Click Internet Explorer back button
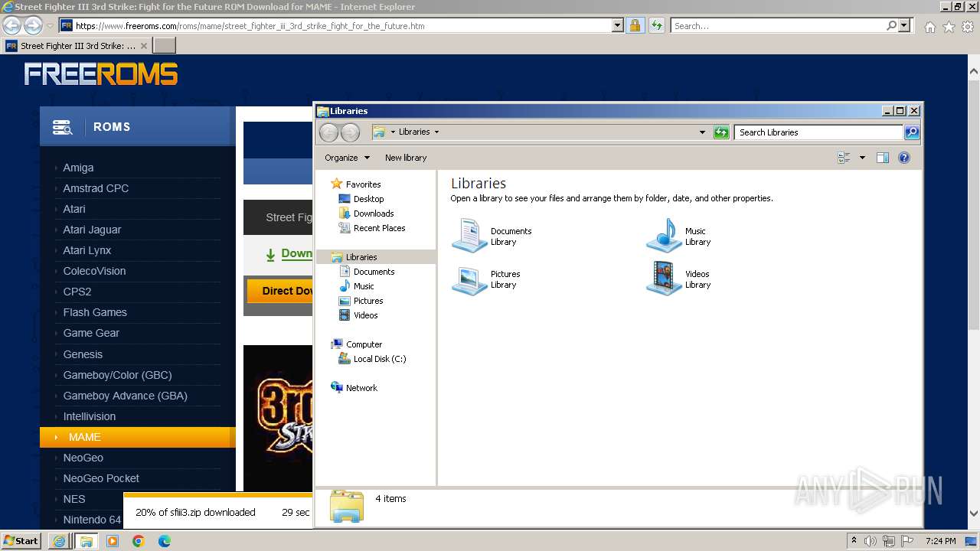 11,25
